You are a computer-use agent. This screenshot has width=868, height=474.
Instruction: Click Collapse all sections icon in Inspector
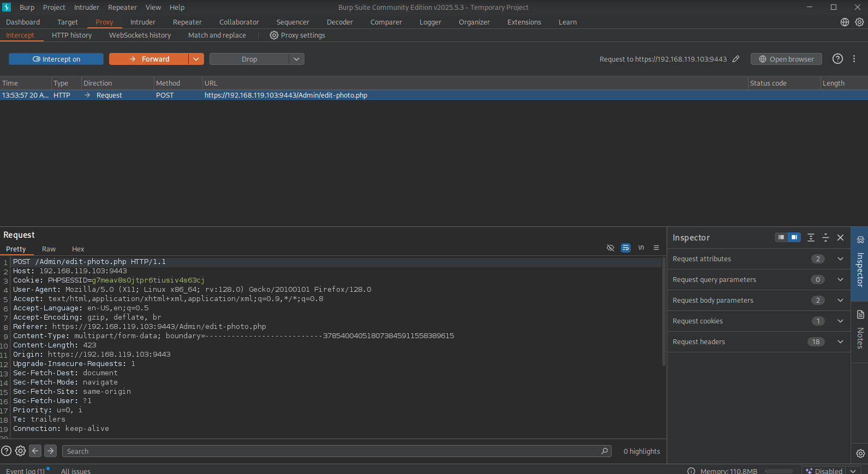tap(825, 237)
